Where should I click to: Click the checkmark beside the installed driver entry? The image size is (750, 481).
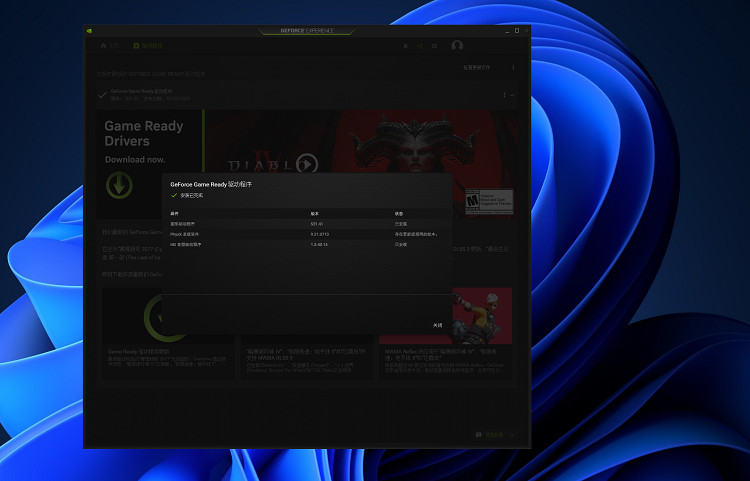click(x=103, y=95)
